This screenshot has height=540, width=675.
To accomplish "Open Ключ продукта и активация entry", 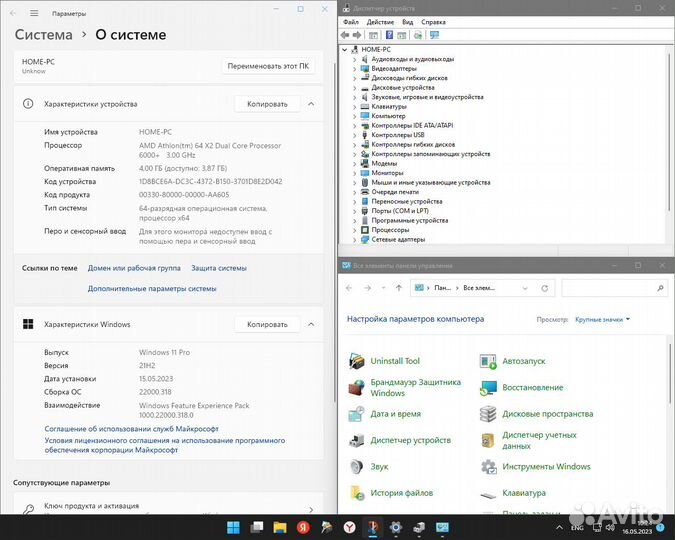I will coord(168,506).
